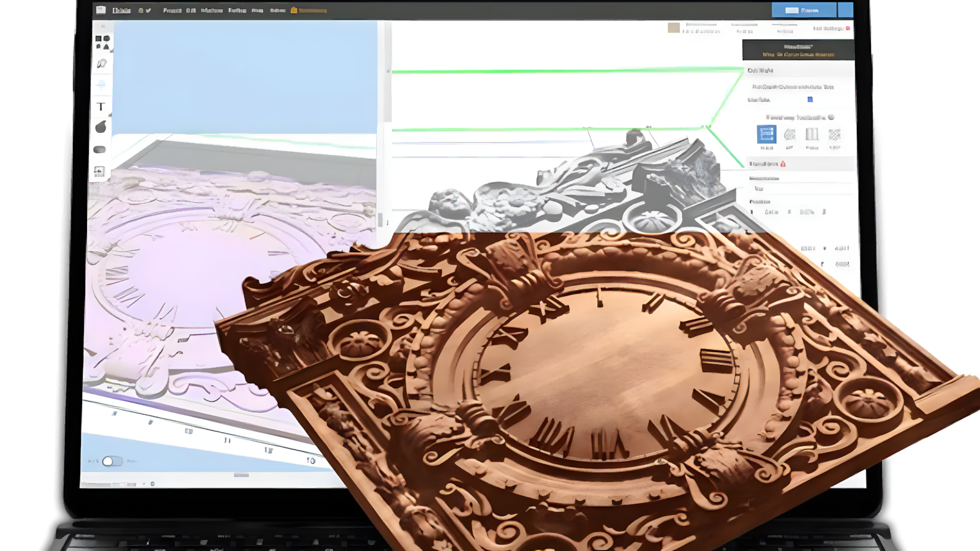Click the import icon at sidebar bottom

tap(99, 171)
